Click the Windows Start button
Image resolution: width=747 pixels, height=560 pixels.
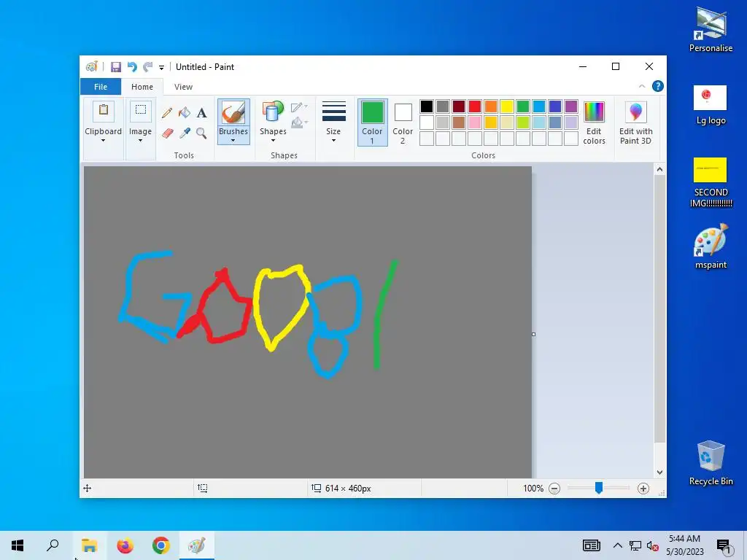pyautogui.click(x=18, y=545)
